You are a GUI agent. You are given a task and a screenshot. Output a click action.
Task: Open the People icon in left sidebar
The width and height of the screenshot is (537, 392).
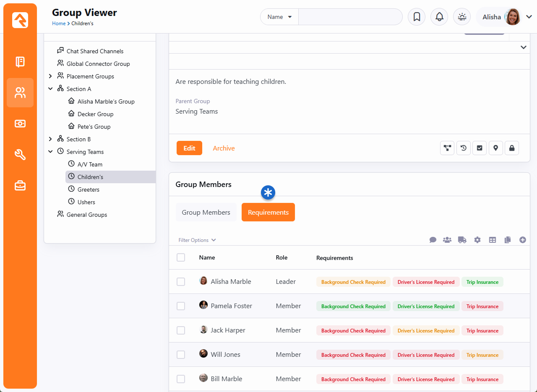20,93
